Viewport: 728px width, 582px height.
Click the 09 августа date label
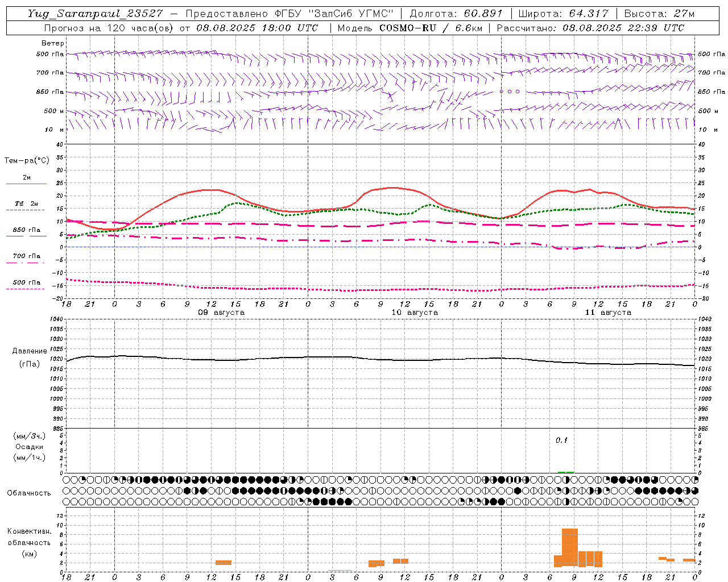point(221,313)
